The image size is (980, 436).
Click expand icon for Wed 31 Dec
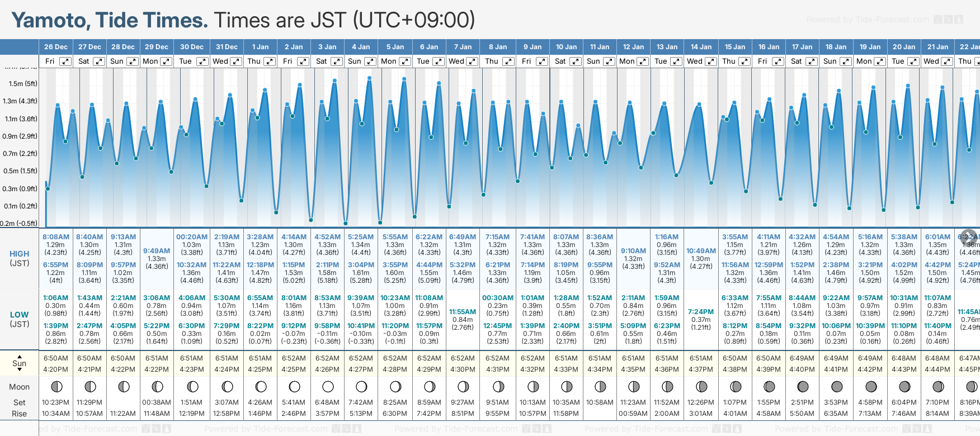236,61
